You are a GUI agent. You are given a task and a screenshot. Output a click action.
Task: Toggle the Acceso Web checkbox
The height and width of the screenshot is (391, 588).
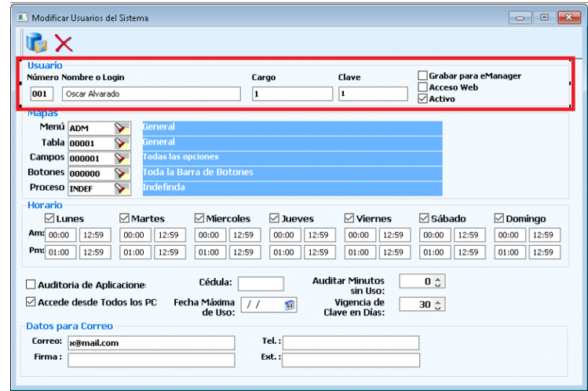click(x=423, y=87)
